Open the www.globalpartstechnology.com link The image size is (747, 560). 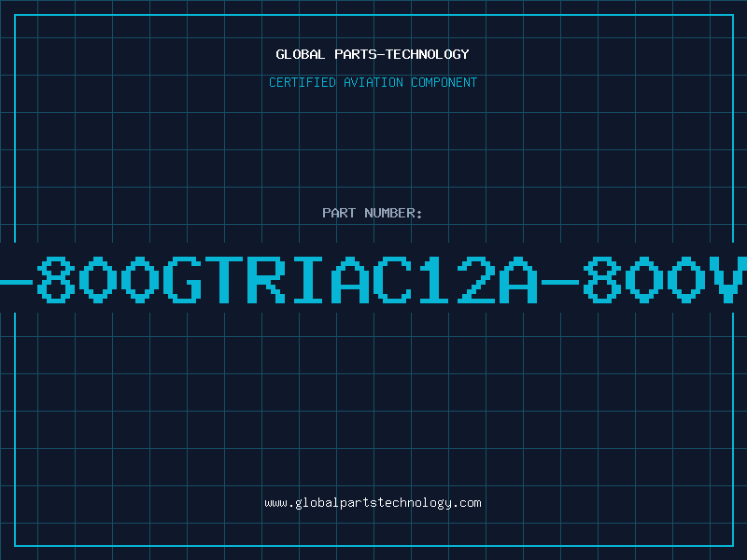(373, 503)
